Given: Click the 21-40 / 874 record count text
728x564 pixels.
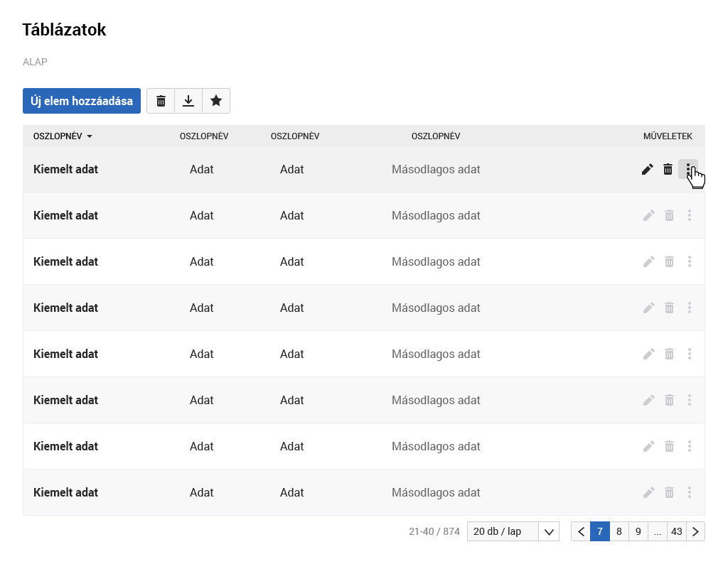Looking at the screenshot, I should (434, 531).
